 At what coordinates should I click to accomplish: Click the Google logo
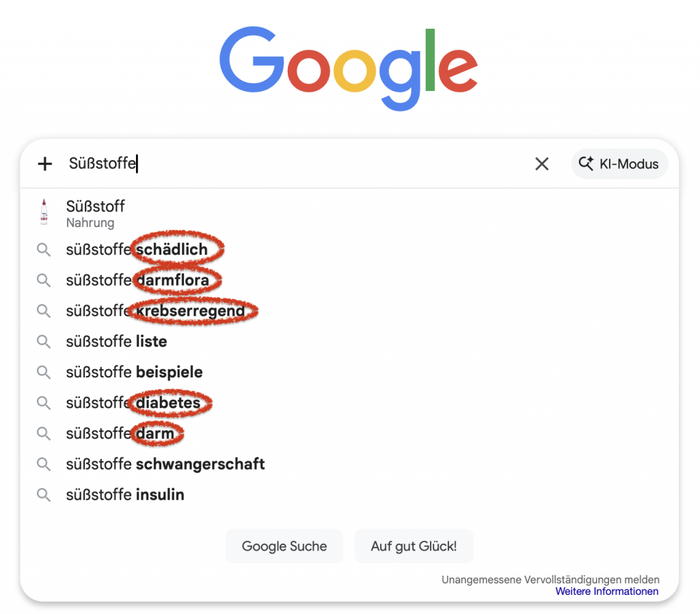[349, 68]
